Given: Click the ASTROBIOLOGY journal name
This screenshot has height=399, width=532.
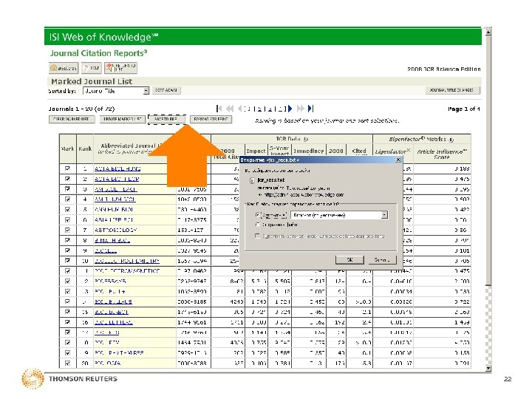Looking at the screenshot, I should pos(116,230).
